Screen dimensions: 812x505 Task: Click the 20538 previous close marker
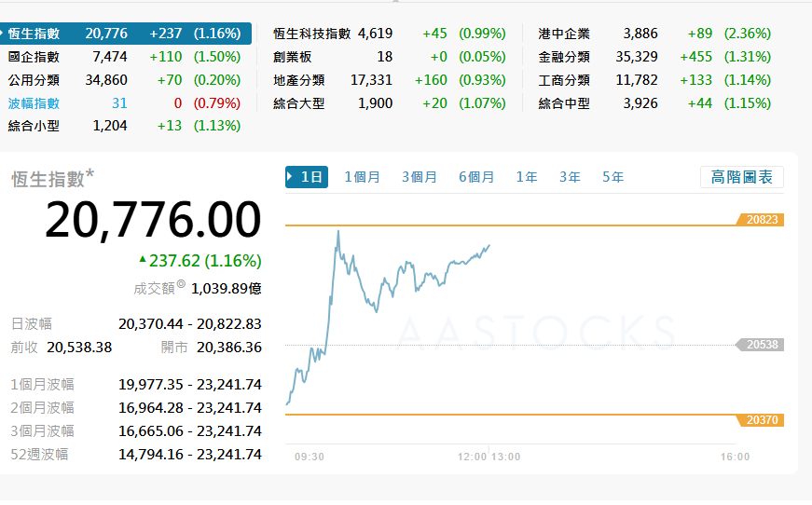pos(763,345)
